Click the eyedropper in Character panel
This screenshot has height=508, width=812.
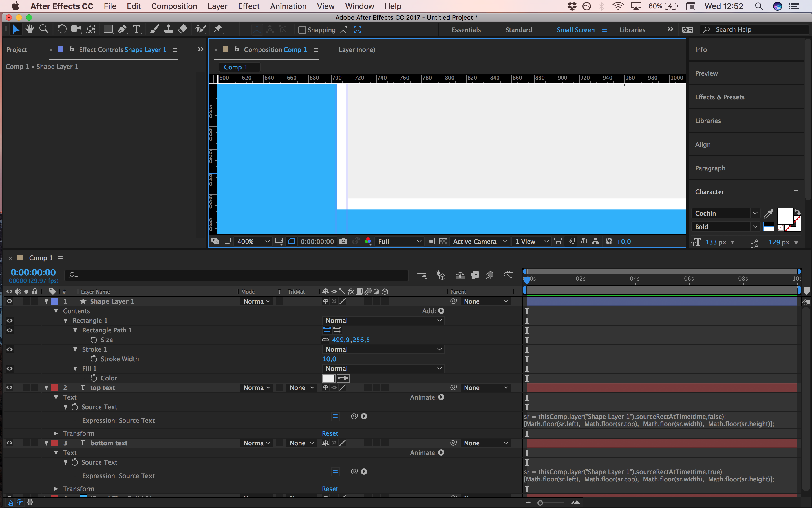[768, 213]
